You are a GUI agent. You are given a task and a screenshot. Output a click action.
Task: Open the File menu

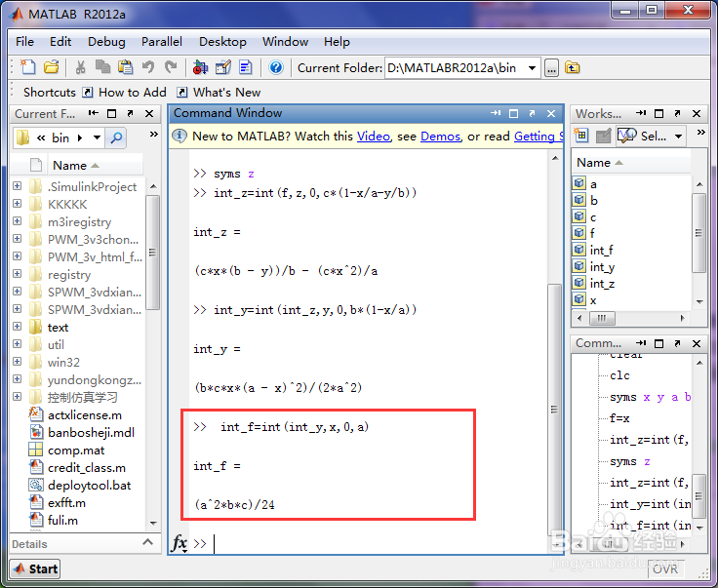point(24,42)
